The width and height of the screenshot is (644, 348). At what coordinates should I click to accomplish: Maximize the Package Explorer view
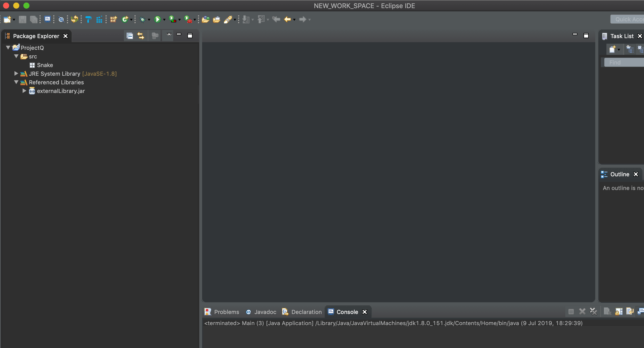[x=189, y=36]
